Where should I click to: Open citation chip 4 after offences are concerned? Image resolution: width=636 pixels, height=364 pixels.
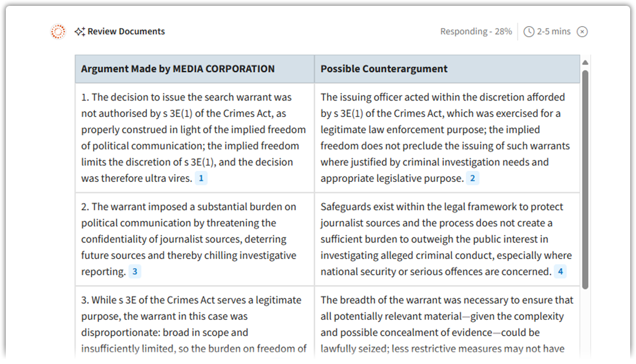point(560,271)
